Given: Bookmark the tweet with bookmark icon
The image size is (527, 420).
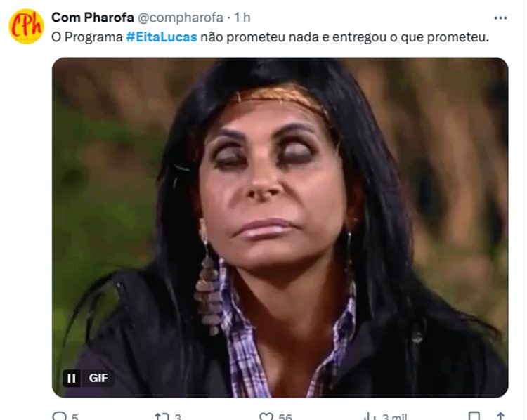Looking at the screenshot, I should 474,416.
